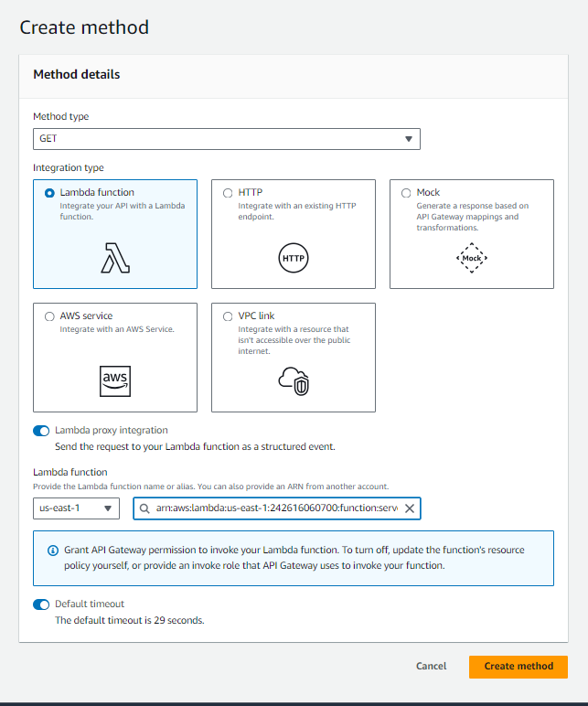Viewport: 588px width, 706px height.
Task: Open the Method type GET dropdown
Action: pos(226,138)
